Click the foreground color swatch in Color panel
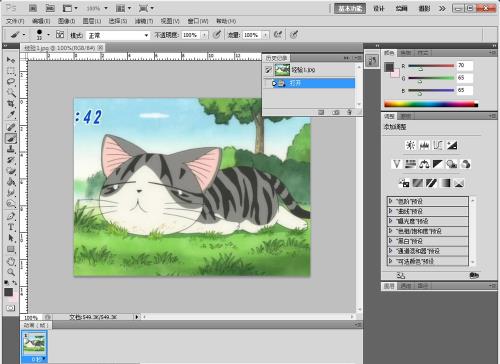 point(389,67)
